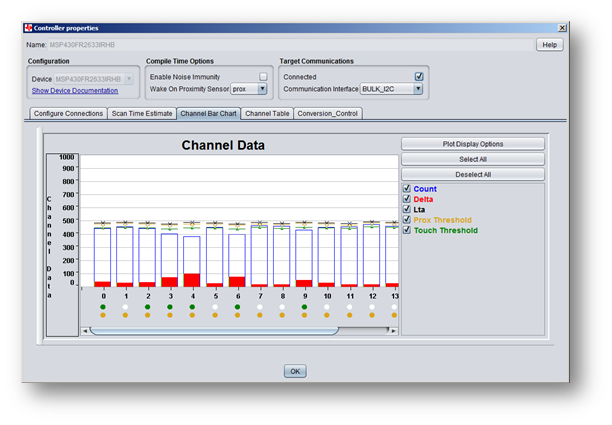The image size is (612, 425).
Task: Toggle the Delta plot checkbox
Action: (x=406, y=199)
